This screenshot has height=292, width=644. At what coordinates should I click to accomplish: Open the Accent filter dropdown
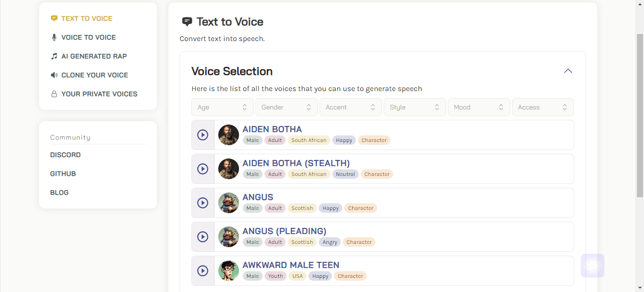pos(350,107)
